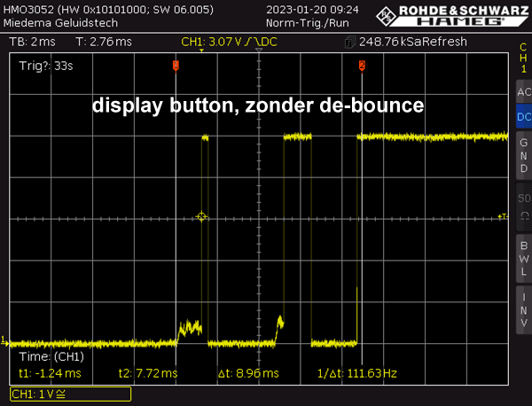Toggle 50 ohm input impedance
The image size is (532, 406).
(x=524, y=207)
